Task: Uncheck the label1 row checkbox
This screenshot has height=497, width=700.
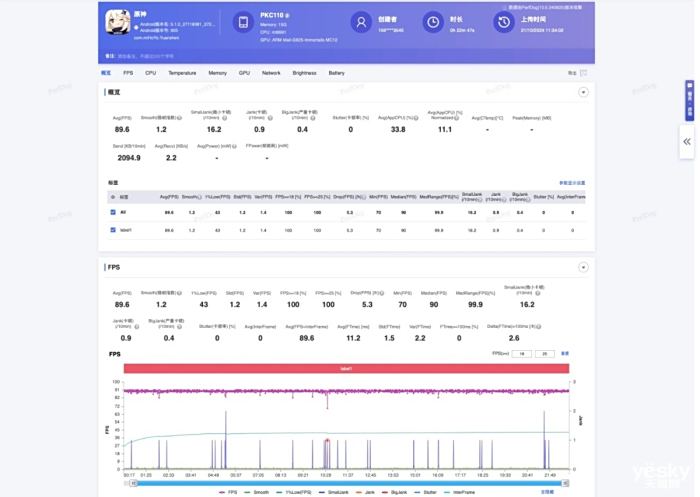Action: coord(112,230)
